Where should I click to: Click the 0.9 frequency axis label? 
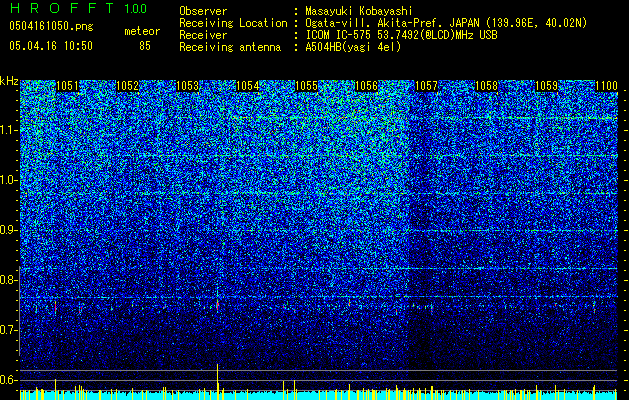[x=9, y=230]
